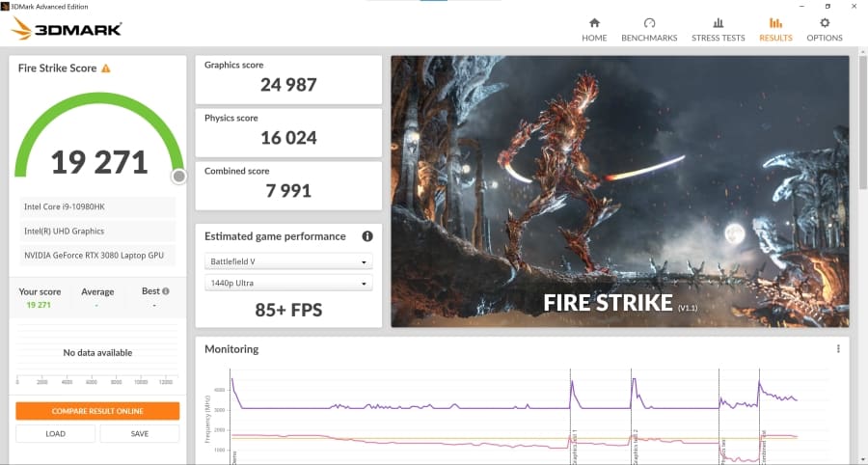Click the Estimated game performance heading

pos(275,236)
